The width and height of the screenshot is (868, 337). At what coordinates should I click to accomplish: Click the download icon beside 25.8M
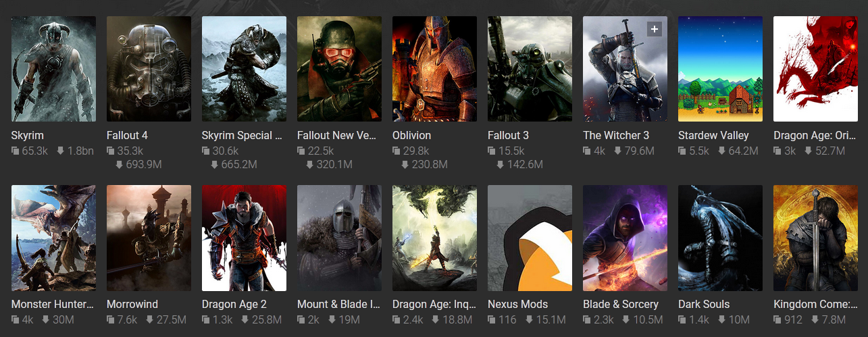[x=245, y=320]
